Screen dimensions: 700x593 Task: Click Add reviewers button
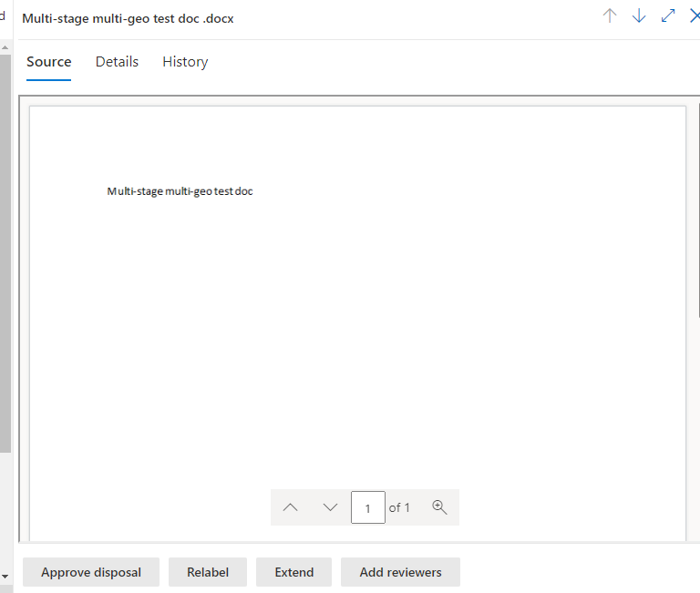(x=400, y=572)
